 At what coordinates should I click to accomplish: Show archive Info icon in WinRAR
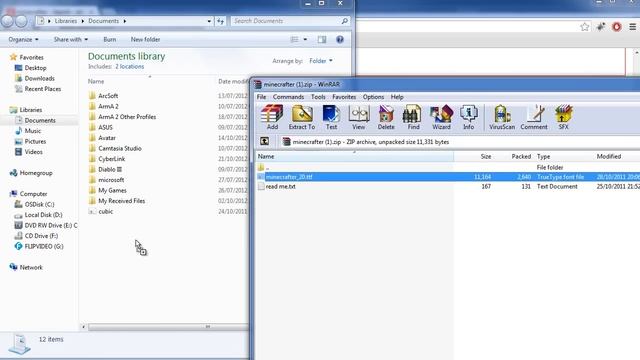point(468,117)
